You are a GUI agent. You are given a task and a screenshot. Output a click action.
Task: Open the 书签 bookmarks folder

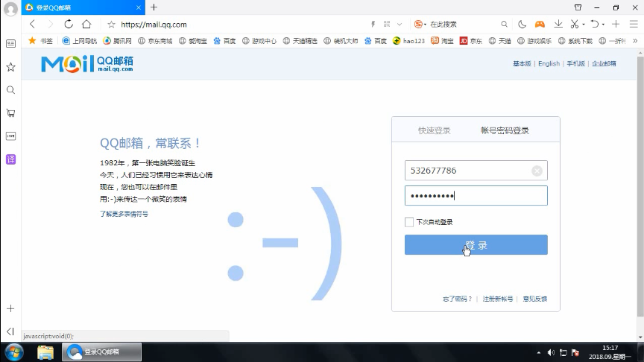(x=40, y=41)
